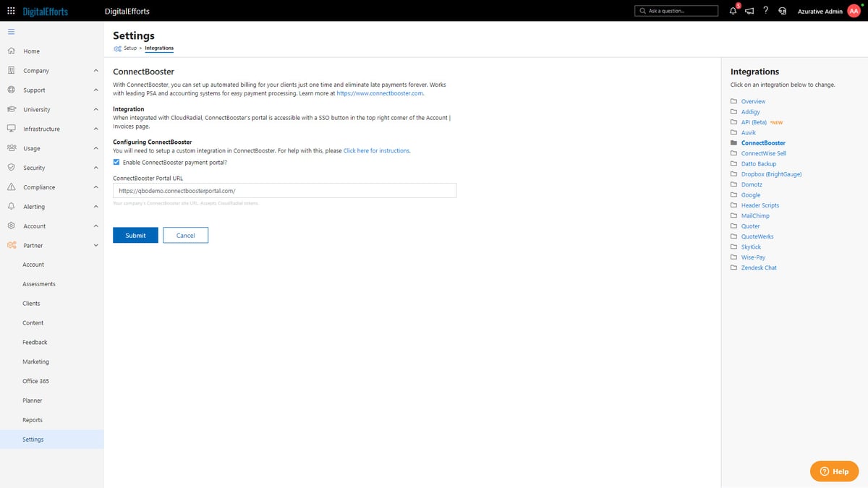Click the Security shield icon

coord(11,168)
